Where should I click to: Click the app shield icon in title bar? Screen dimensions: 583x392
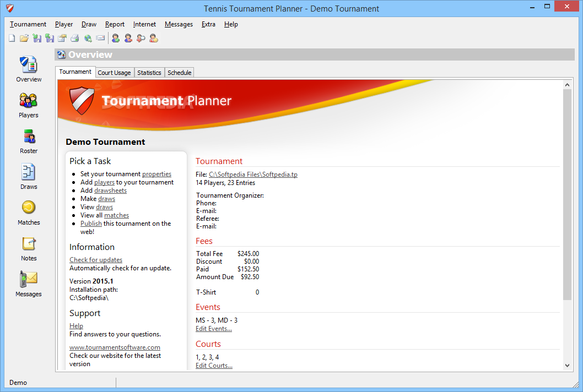[x=10, y=8]
